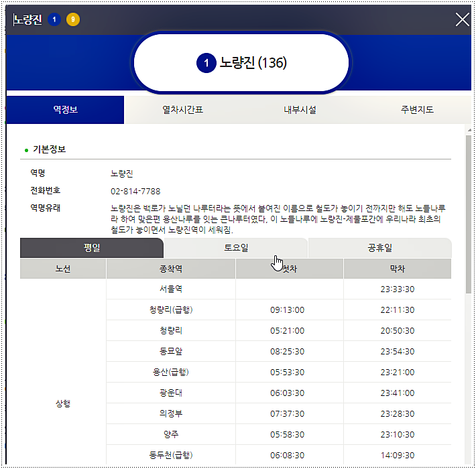
Task: Click first train time 06:08:30
Action: point(287,456)
